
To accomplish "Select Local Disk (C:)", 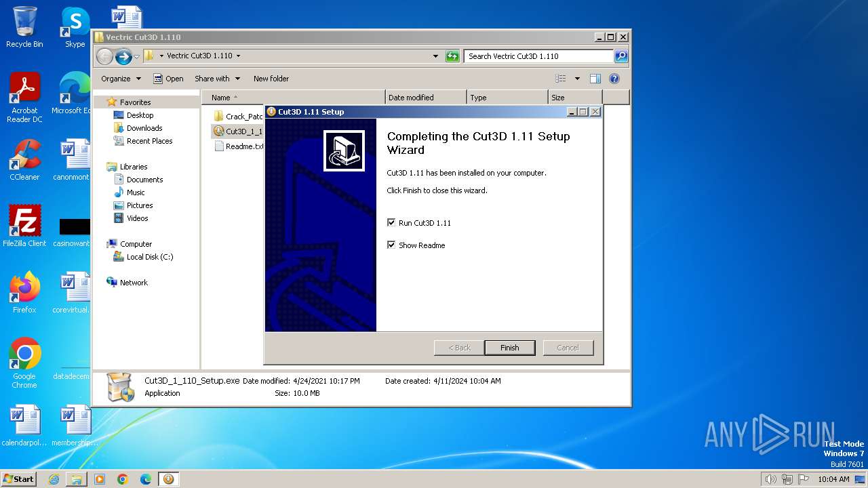I will (149, 257).
